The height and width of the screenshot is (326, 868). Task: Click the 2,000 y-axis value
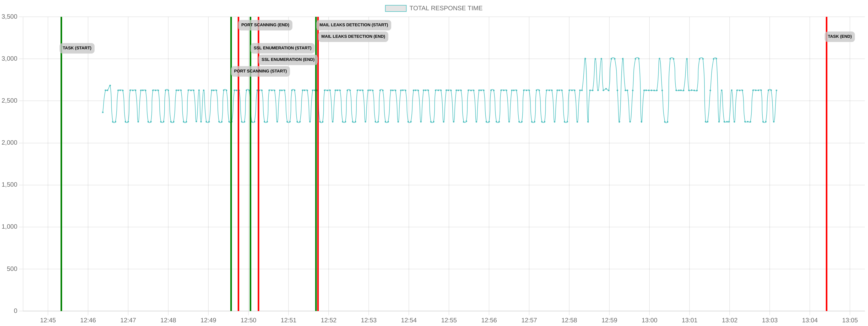pyautogui.click(x=9, y=143)
